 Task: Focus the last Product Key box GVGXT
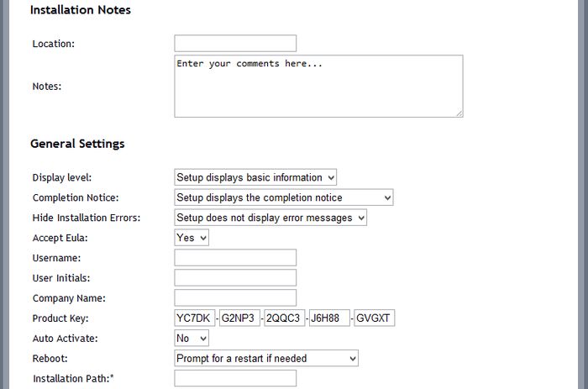coord(374,318)
